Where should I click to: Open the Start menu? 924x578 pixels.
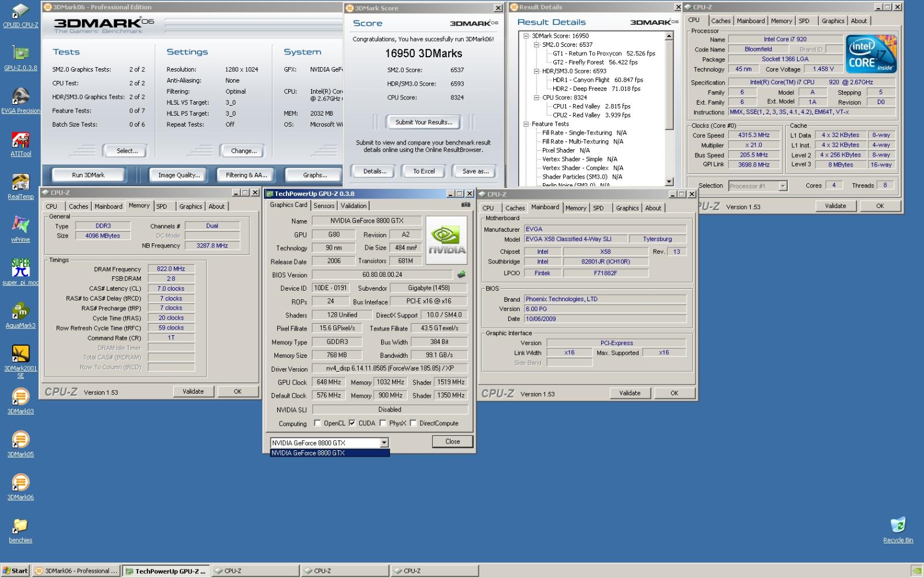(16, 571)
